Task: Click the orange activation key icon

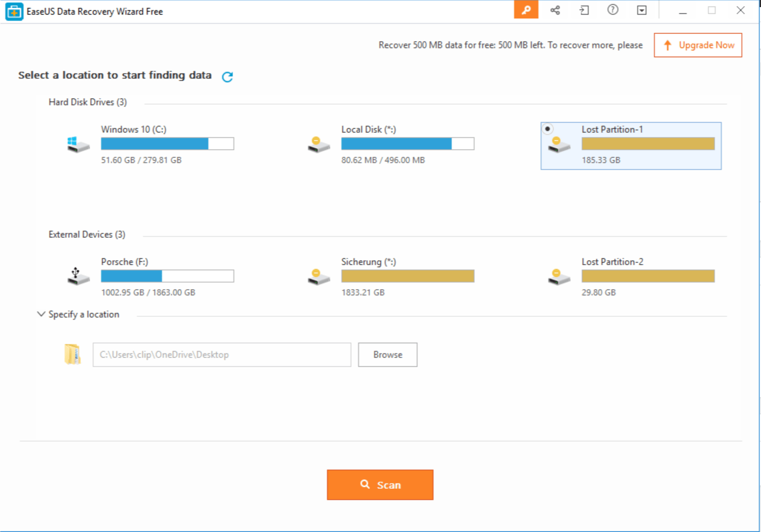Action: (526, 10)
